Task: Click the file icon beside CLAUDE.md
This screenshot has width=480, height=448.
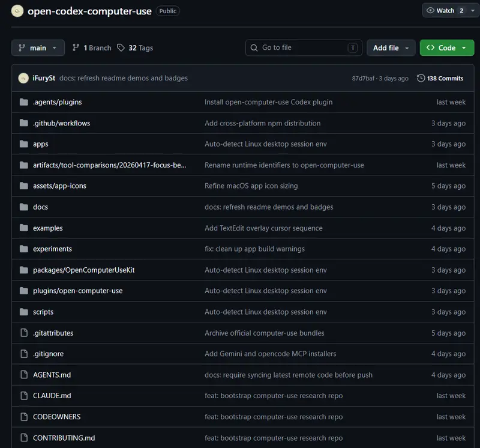Action: (x=24, y=396)
